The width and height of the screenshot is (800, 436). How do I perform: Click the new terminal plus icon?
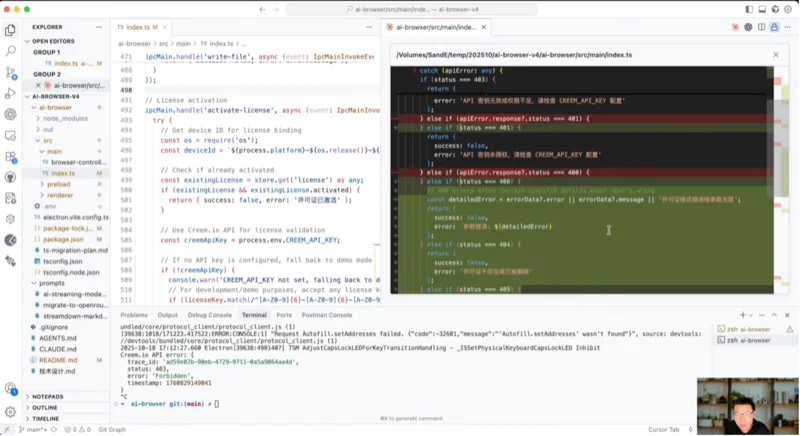click(x=743, y=315)
